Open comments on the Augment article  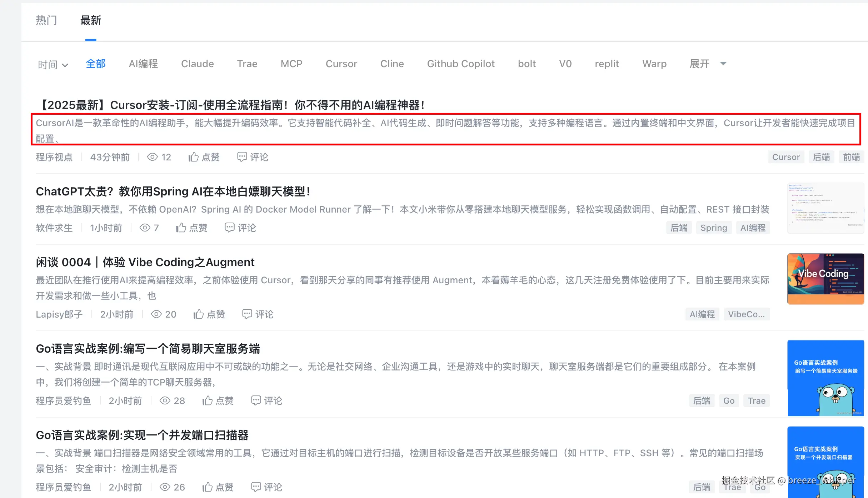coord(257,314)
